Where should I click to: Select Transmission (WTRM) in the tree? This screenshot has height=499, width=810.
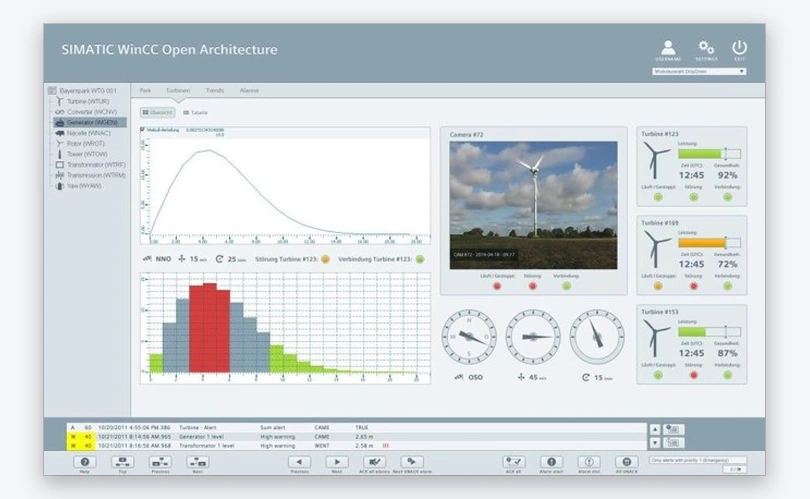[90, 175]
